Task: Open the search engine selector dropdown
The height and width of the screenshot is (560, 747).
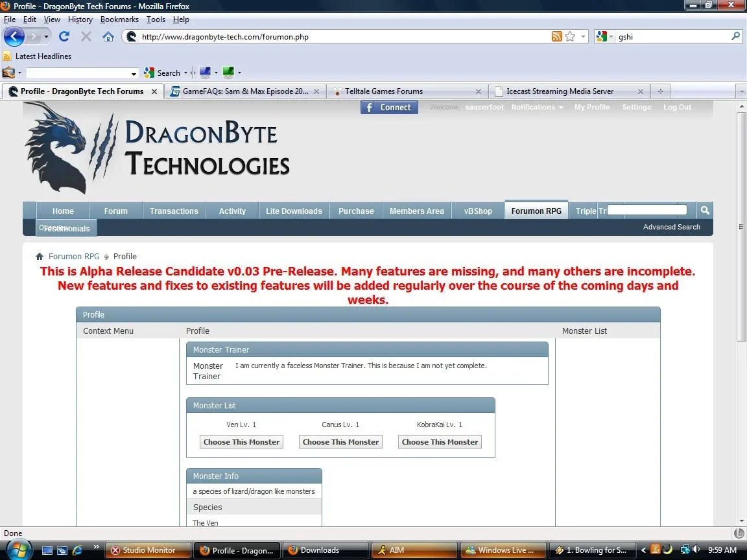Action: pyautogui.click(x=611, y=37)
